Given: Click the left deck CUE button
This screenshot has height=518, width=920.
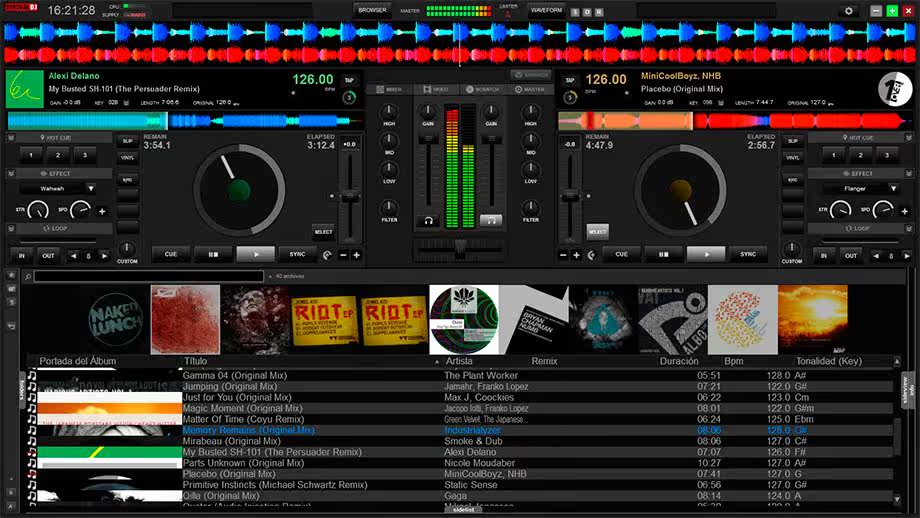Looking at the screenshot, I should 171,254.
